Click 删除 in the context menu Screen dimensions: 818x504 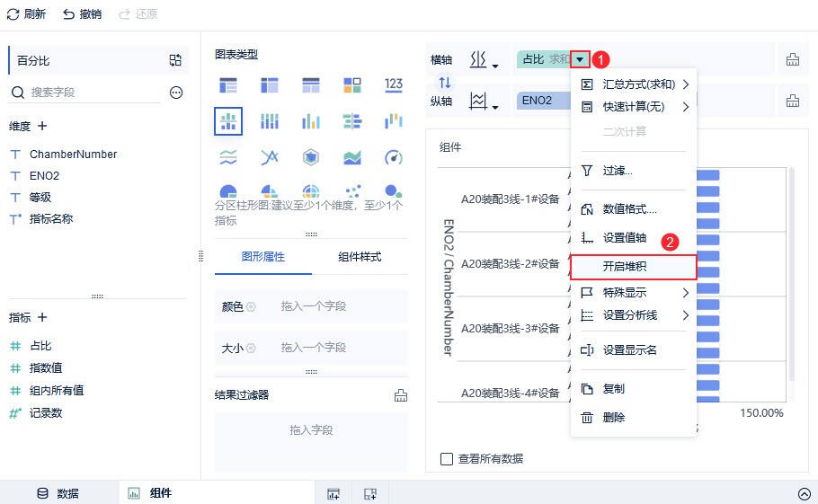pos(614,418)
